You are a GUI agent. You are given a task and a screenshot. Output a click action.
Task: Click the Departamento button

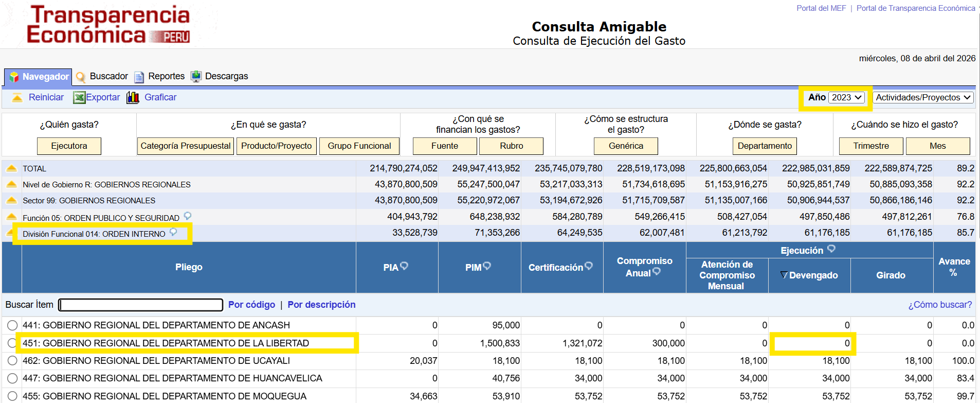coord(765,146)
